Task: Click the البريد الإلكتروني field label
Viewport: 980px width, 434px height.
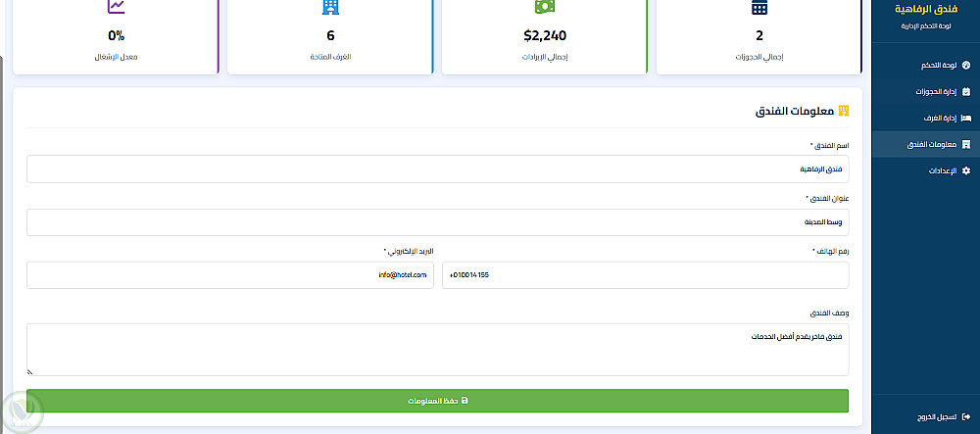Action: tap(409, 251)
